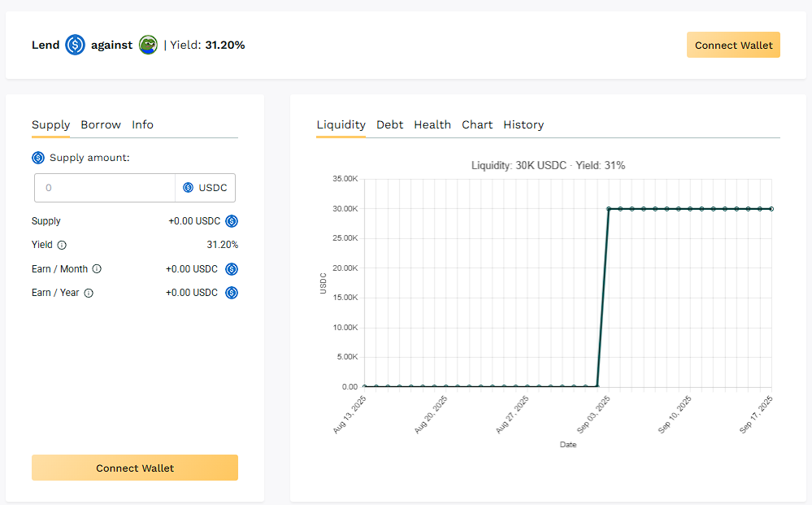Image resolution: width=812 pixels, height=505 pixels.
Task: Click USDC icon in Earn / Month row
Action: coord(232,269)
